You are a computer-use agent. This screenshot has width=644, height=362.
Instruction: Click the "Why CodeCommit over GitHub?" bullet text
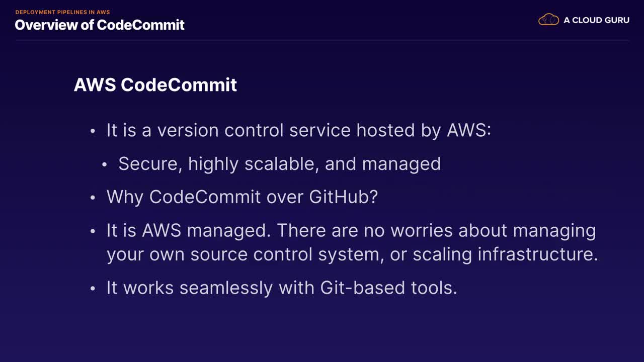(242, 197)
